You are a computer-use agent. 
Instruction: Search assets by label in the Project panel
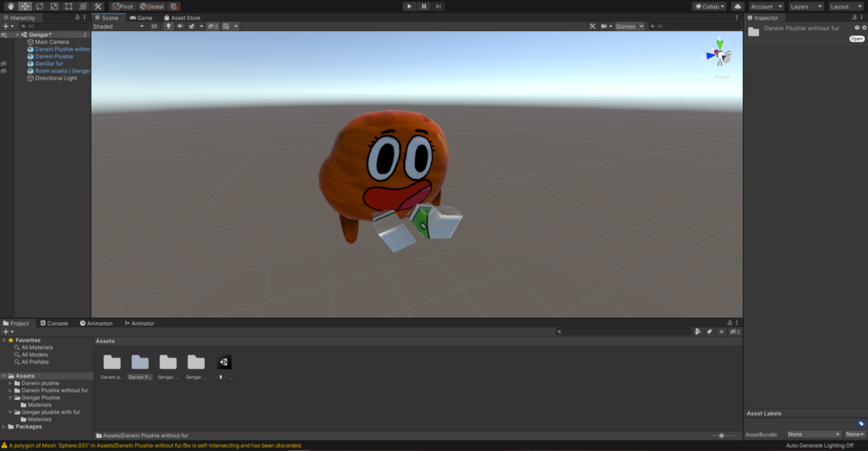click(x=709, y=331)
